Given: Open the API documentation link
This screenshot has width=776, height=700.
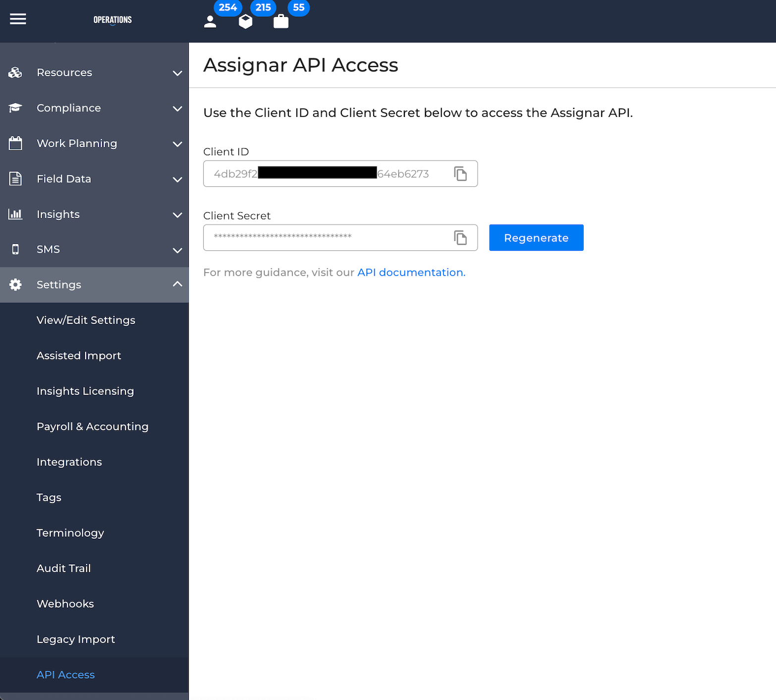Looking at the screenshot, I should pos(411,272).
